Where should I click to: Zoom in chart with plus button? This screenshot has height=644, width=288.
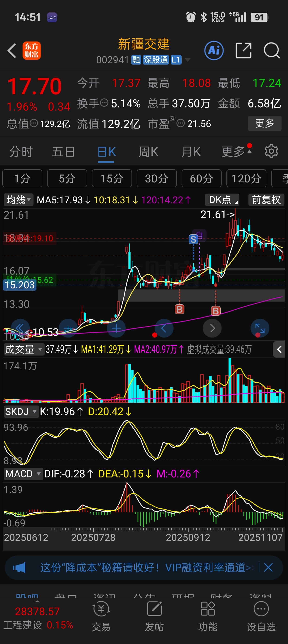pos(116,328)
